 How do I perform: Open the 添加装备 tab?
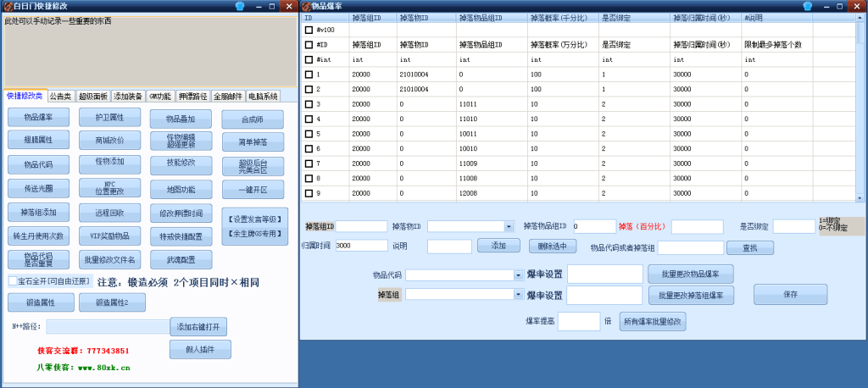129,97
